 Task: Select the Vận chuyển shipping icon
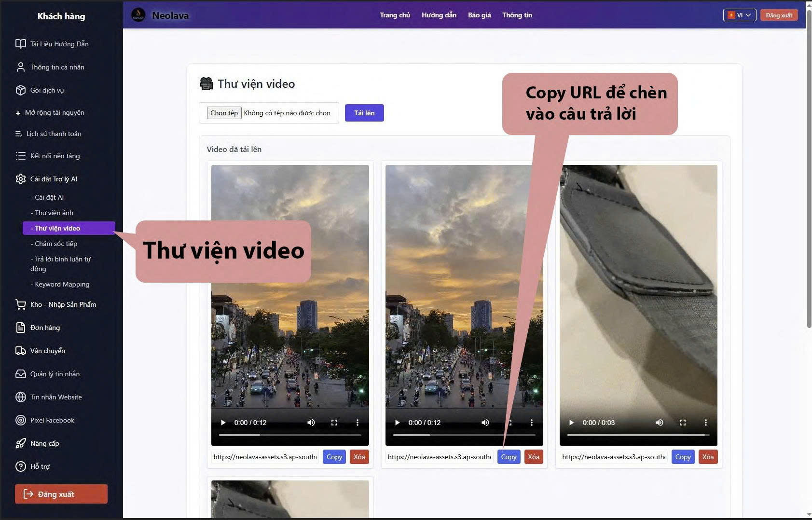(20, 351)
